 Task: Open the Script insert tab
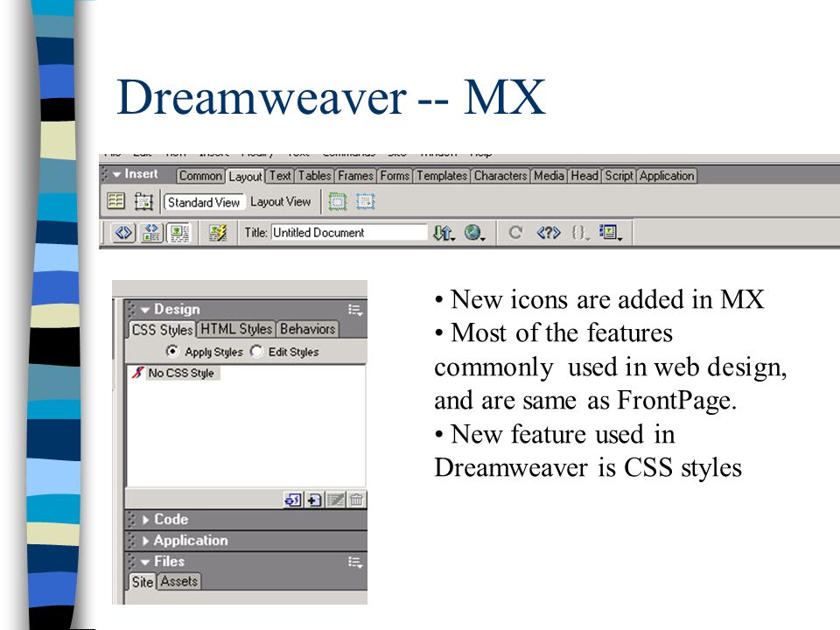coord(619,176)
